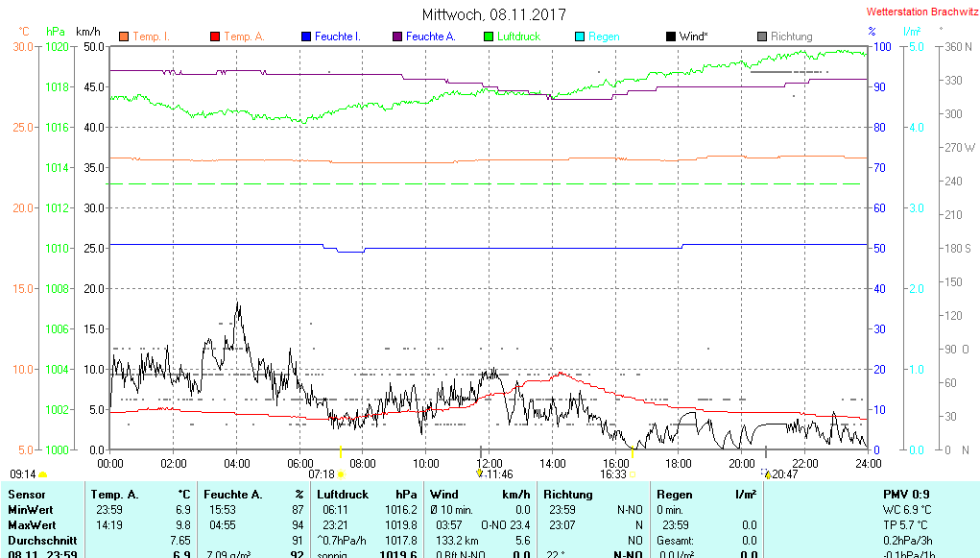Click the 16:33 sunset time marker
Image resolution: width=980 pixels, height=558 pixels.
coord(613,473)
